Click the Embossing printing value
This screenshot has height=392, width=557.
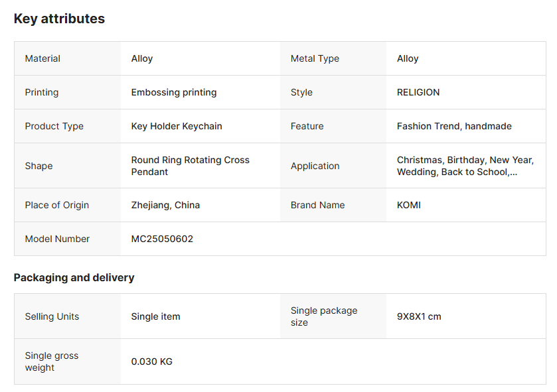pos(174,92)
